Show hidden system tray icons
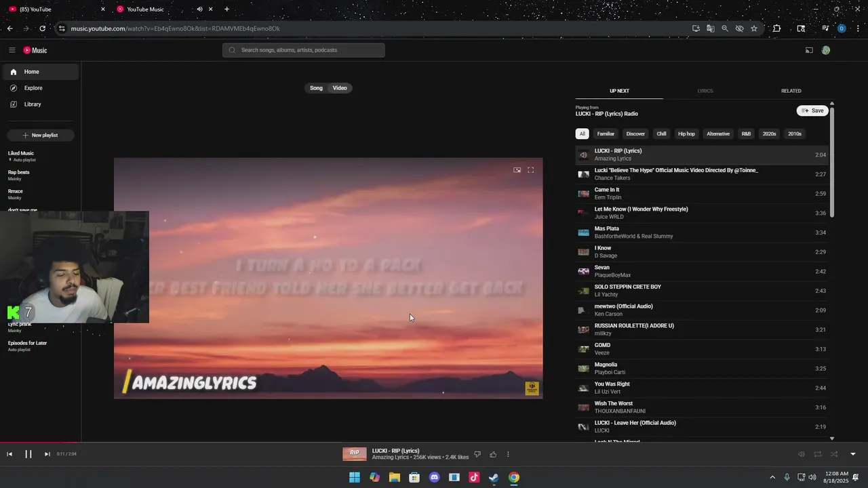This screenshot has width=868, height=488. click(772, 477)
